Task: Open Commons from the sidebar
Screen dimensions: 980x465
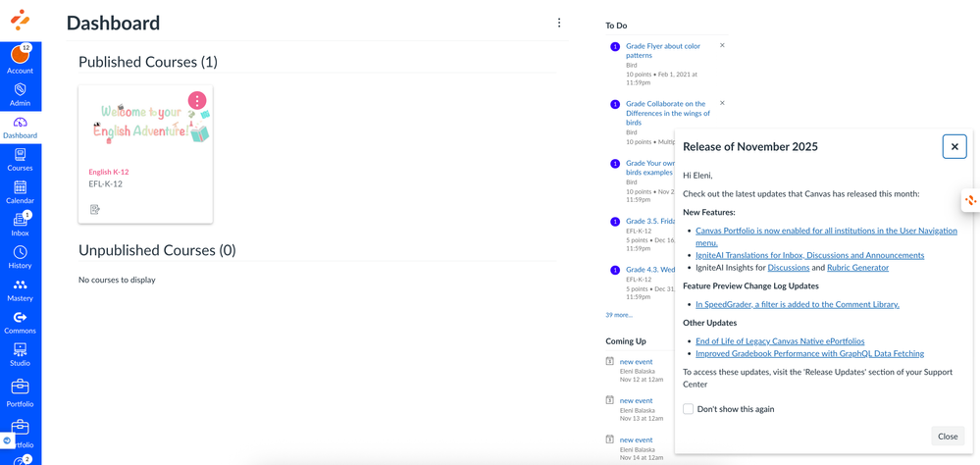Action: pos(20,322)
